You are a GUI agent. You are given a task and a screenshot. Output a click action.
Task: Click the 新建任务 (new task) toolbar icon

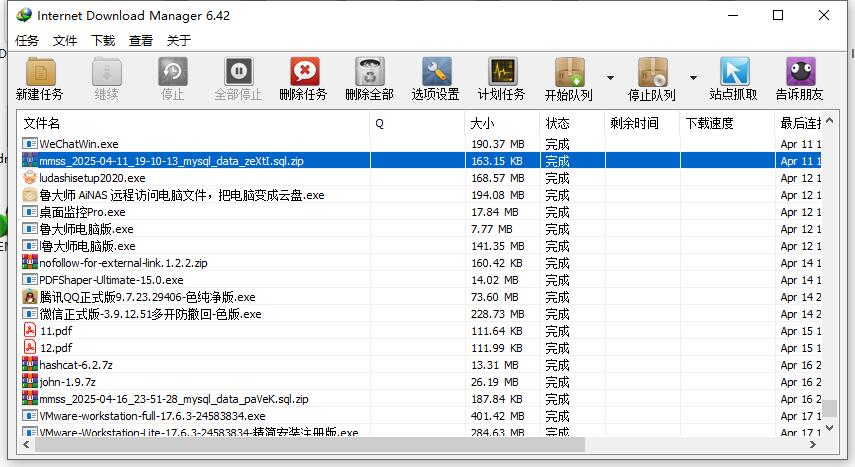40,72
